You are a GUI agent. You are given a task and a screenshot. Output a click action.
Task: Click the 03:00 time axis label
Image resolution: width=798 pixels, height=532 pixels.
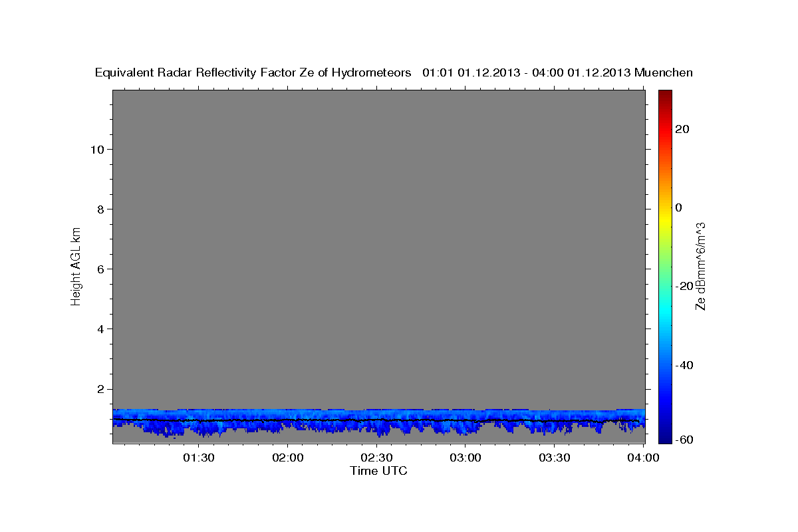point(465,458)
